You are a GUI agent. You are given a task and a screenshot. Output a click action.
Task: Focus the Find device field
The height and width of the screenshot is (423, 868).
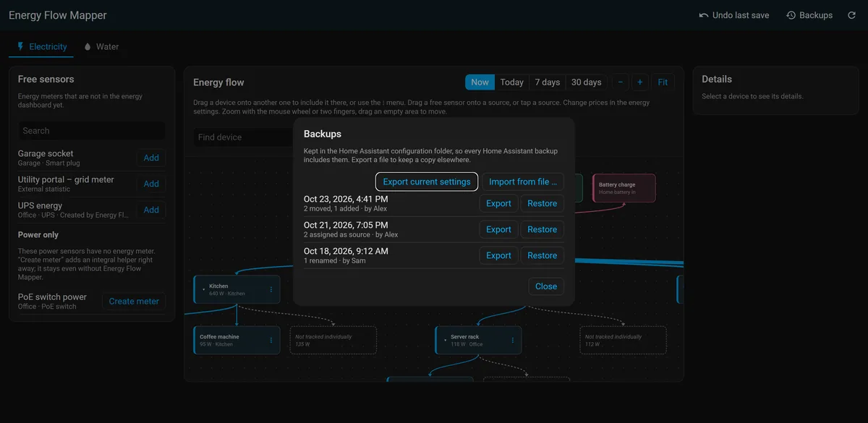tap(244, 137)
